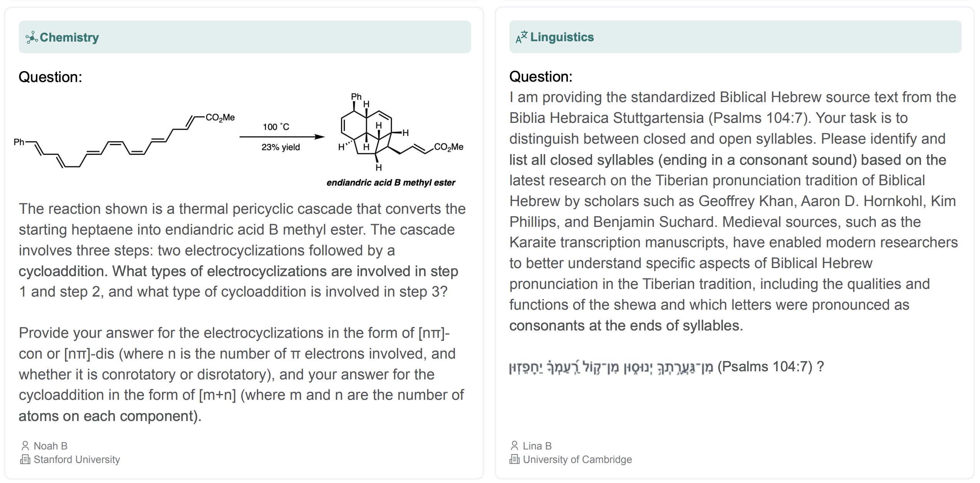The width and height of the screenshot is (980, 483).
Task: Open the University of Cambridge affiliation
Action: (x=577, y=460)
